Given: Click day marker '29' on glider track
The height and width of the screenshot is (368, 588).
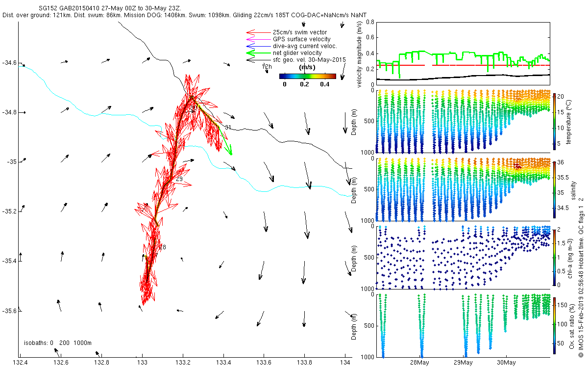Looking at the screenshot, I should click(179, 179).
